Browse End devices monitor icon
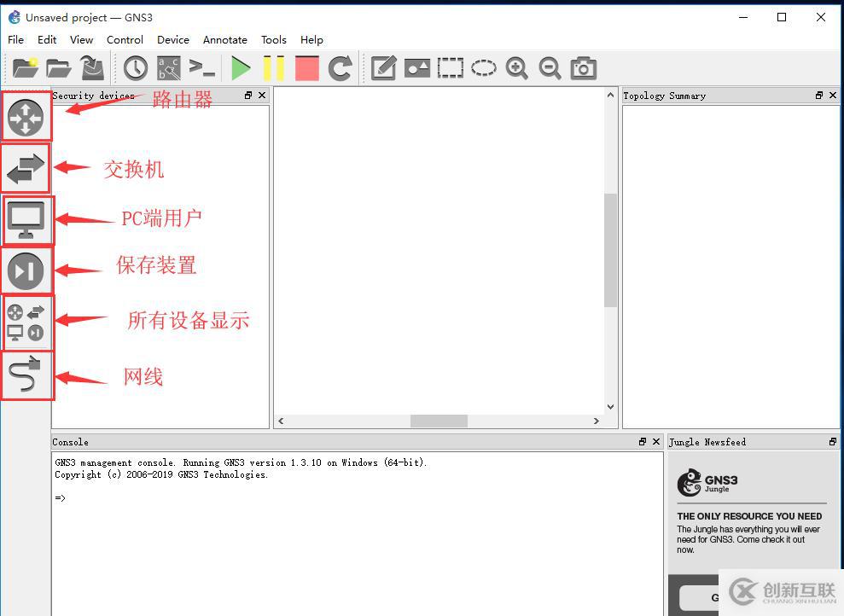Image resolution: width=844 pixels, height=616 pixels. [26, 220]
